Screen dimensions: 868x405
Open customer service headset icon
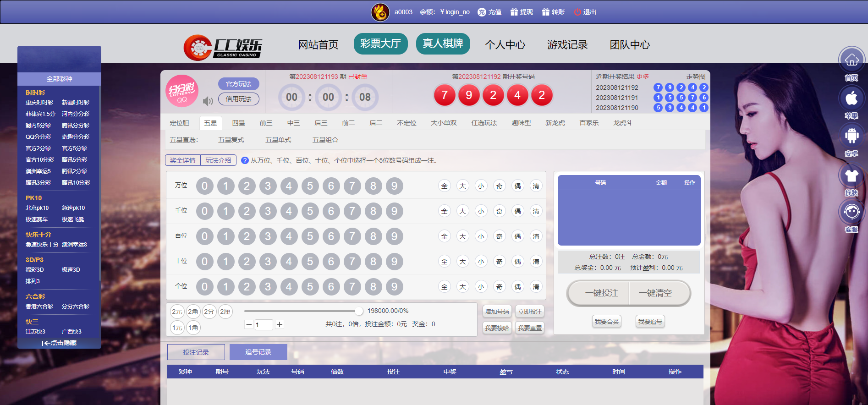[851, 212]
